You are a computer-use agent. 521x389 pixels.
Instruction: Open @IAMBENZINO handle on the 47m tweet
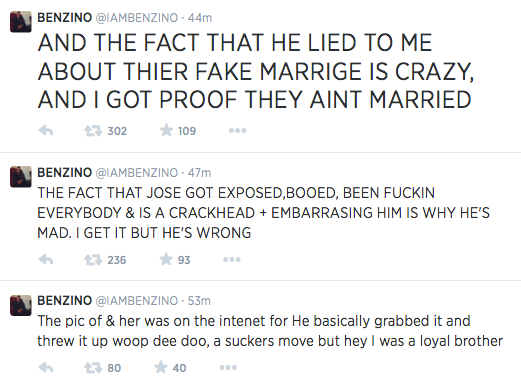(x=137, y=173)
